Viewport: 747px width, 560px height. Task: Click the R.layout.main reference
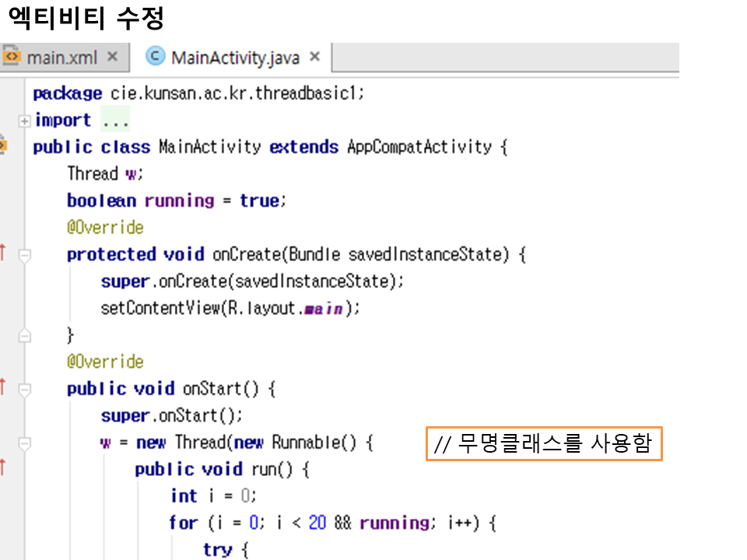[285, 308]
